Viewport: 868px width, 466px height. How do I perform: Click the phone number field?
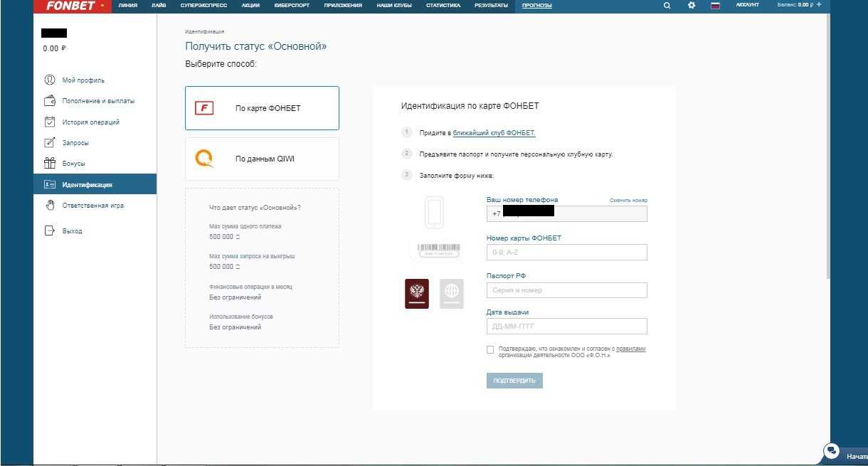[567, 213]
